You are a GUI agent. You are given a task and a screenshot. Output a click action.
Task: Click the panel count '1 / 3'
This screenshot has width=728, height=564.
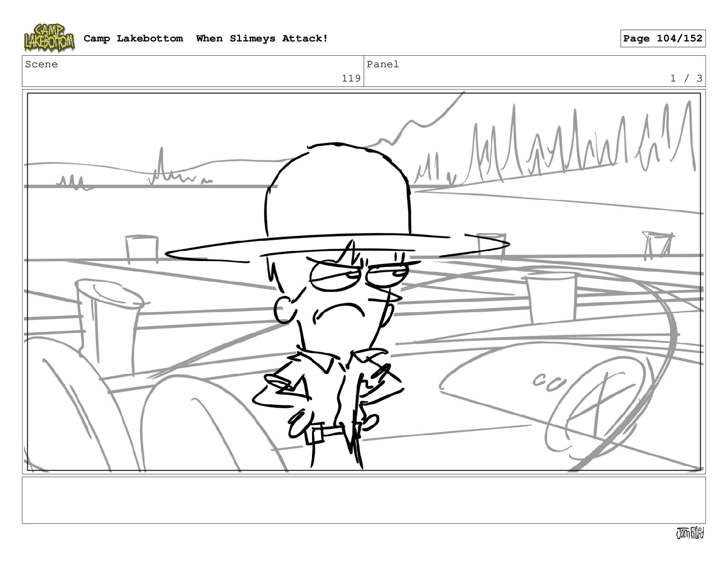point(686,78)
